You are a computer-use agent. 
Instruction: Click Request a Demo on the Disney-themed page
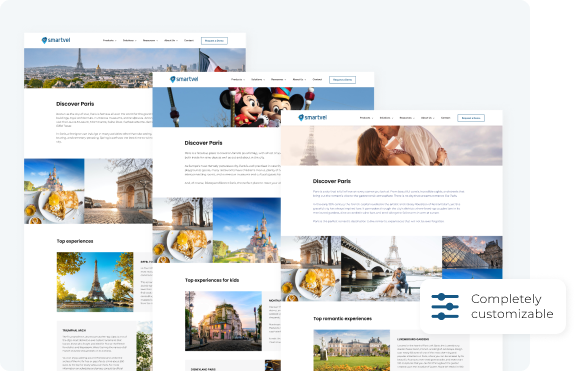(342, 80)
